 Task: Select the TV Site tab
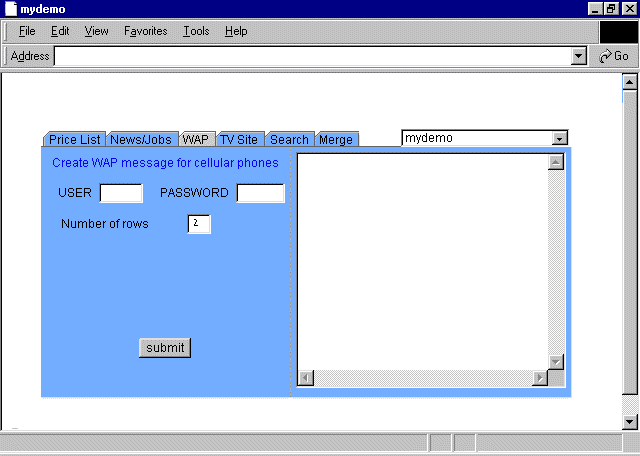click(x=239, y=140)
